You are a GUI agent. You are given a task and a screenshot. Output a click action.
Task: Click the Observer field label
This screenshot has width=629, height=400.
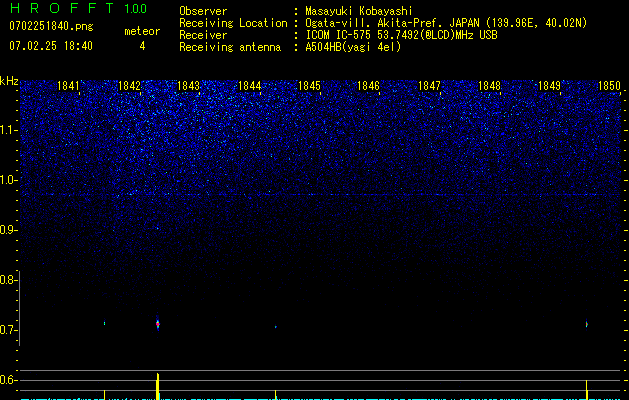click(203, 11)
